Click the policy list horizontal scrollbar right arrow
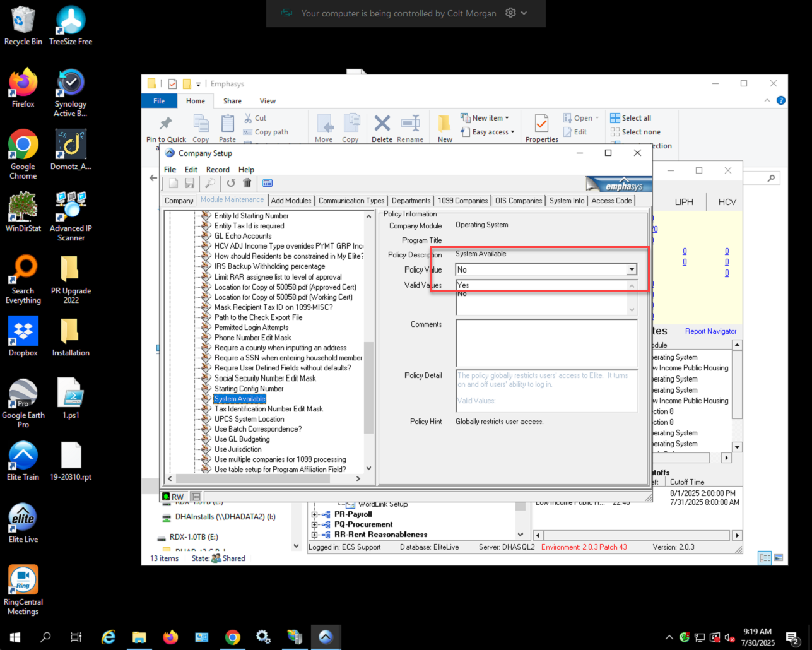The height and width of the screenshot is (650, 812). point(358,479)
